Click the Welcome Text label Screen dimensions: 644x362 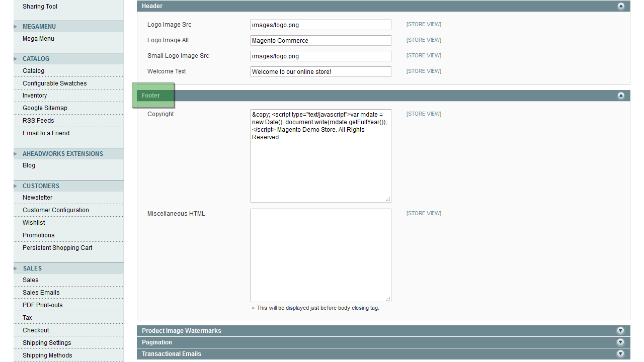tap(167, 71)
